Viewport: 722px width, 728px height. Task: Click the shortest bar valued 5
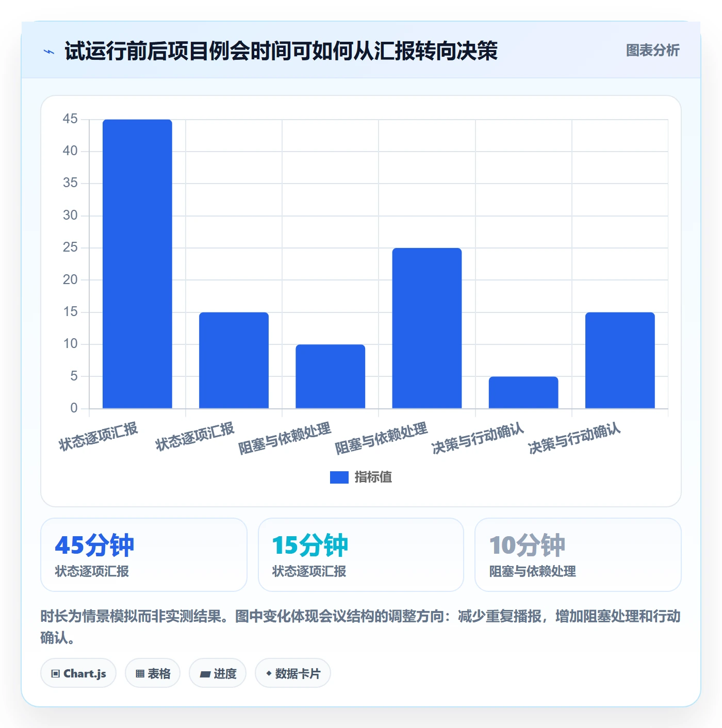coord(523,392)
